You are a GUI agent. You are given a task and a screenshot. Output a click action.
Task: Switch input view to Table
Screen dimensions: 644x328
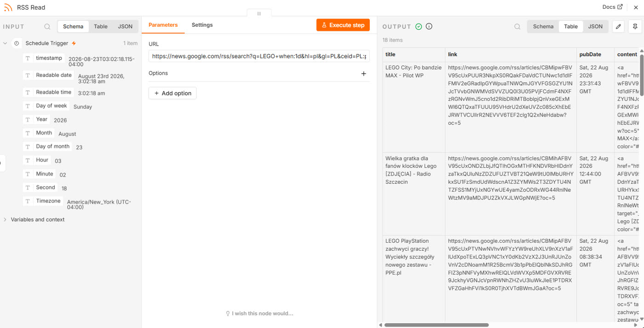[101, 27]
